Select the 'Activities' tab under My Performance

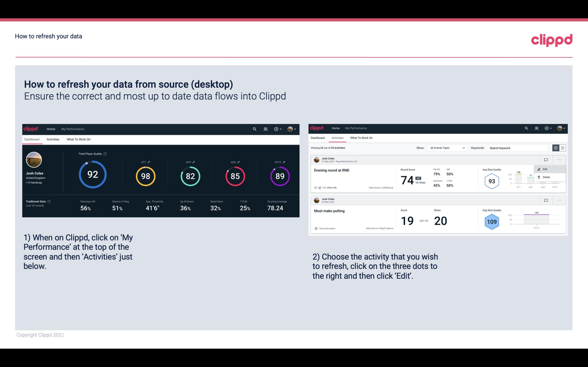click(53, 139)
